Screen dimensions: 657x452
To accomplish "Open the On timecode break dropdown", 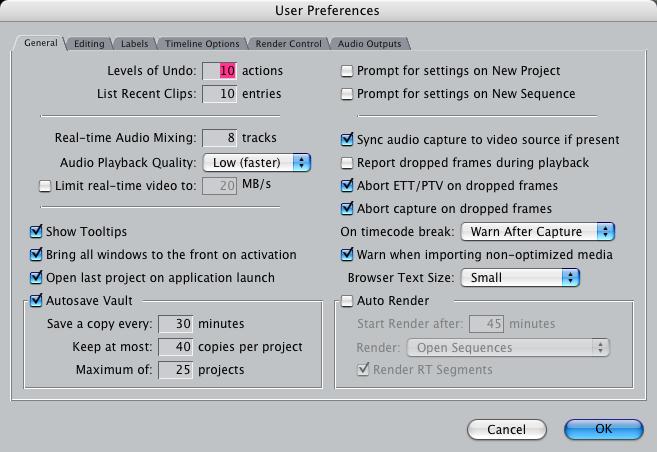I will click(538, 232).
